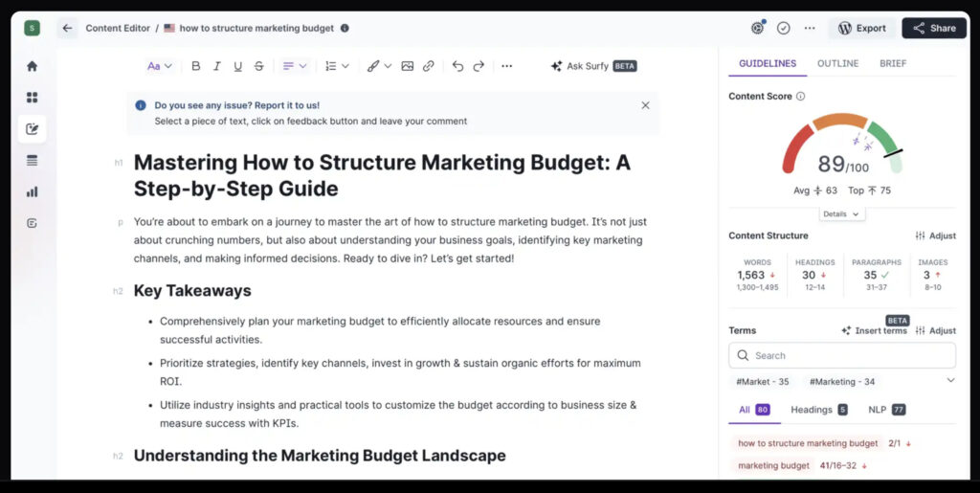Open the text alignment dropdown

pyautogui.click(x=294, y=66)
